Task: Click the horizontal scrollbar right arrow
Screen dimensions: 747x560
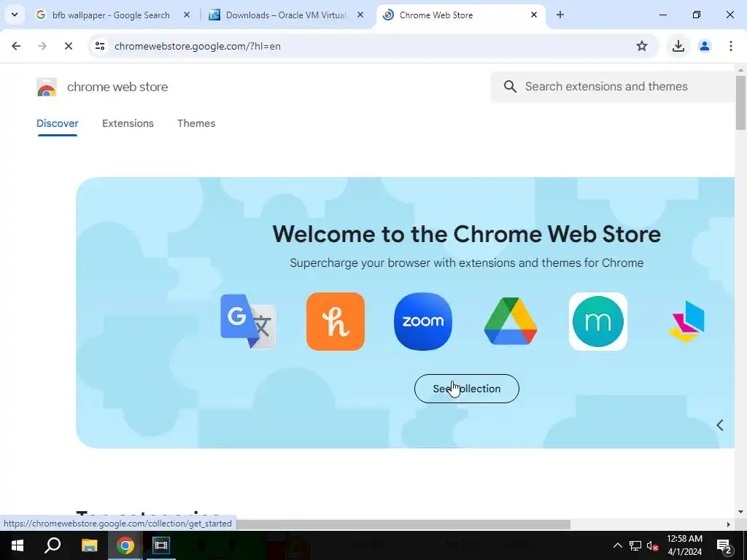Action: (x=729, y=524)
